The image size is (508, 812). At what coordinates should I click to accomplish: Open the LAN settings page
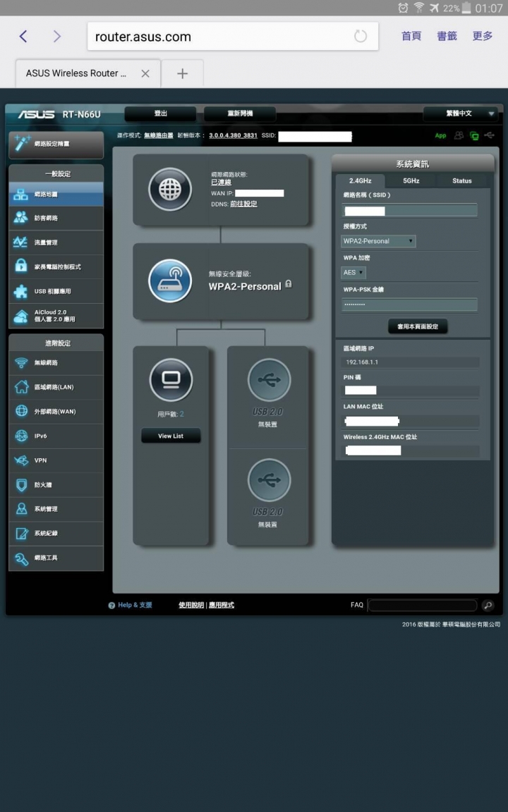56,387
